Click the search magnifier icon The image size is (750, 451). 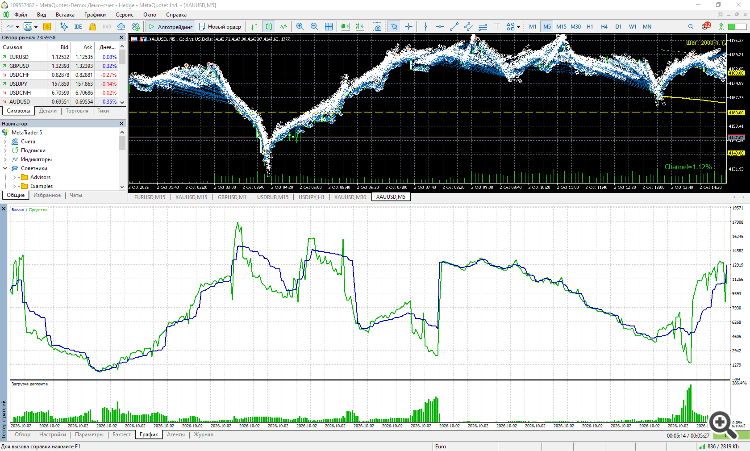(x=690, y=27)
